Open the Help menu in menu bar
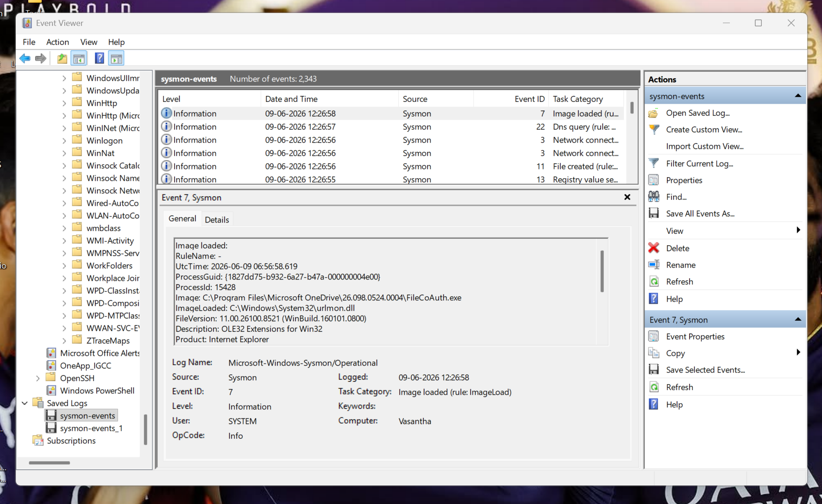This screenshot has height=504, width=822. [x=116, y=42]
